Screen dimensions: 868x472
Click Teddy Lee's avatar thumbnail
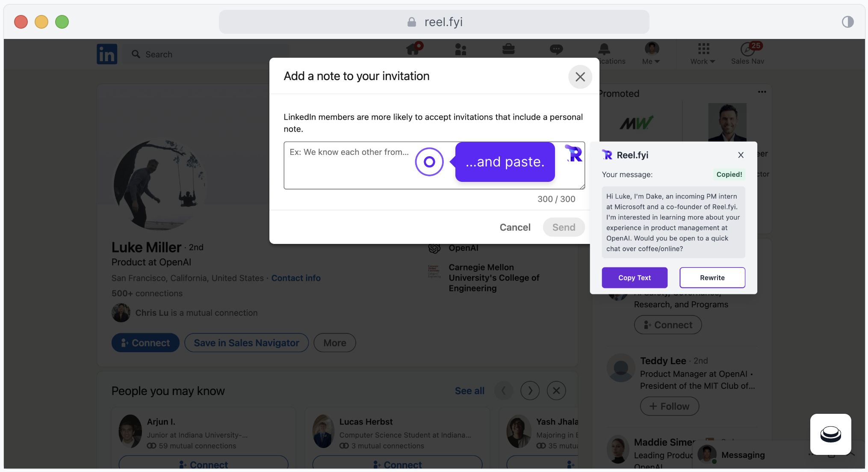pyautogui.click(x=621, y=368)
